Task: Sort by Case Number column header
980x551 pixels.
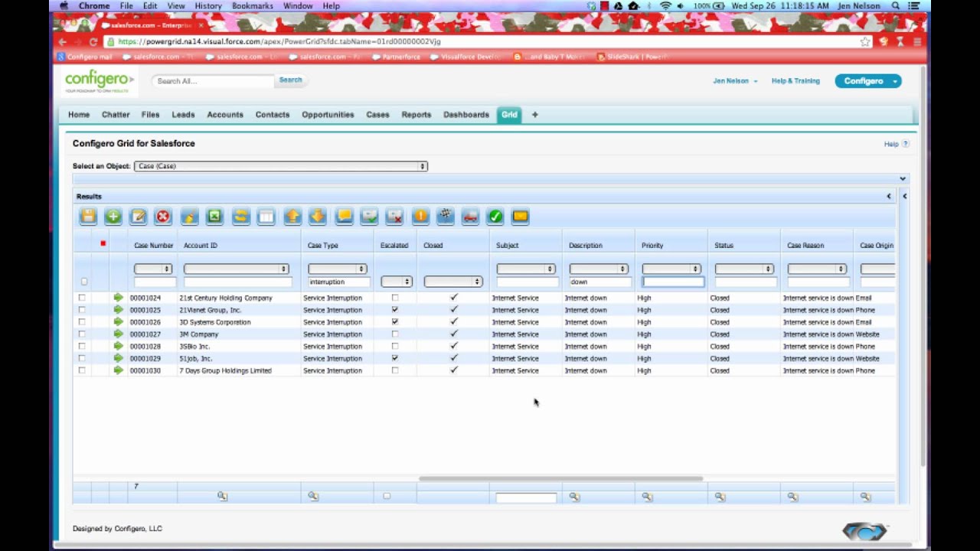Action: click(x=154, y=246)
